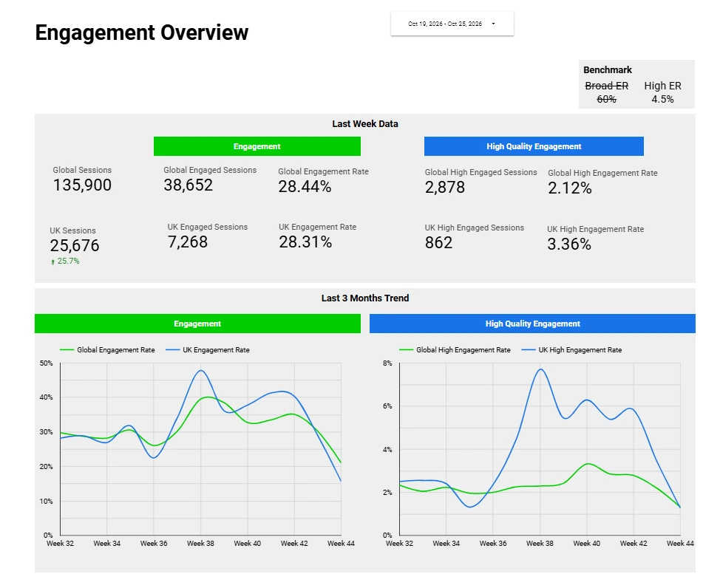Select Global High Engagement Rate value 2.12%

(x=570, y=188)
